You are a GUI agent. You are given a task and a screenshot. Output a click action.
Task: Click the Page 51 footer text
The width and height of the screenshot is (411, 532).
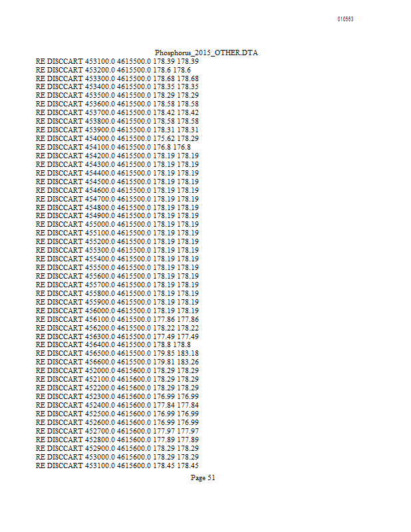[x=203, y=477]
